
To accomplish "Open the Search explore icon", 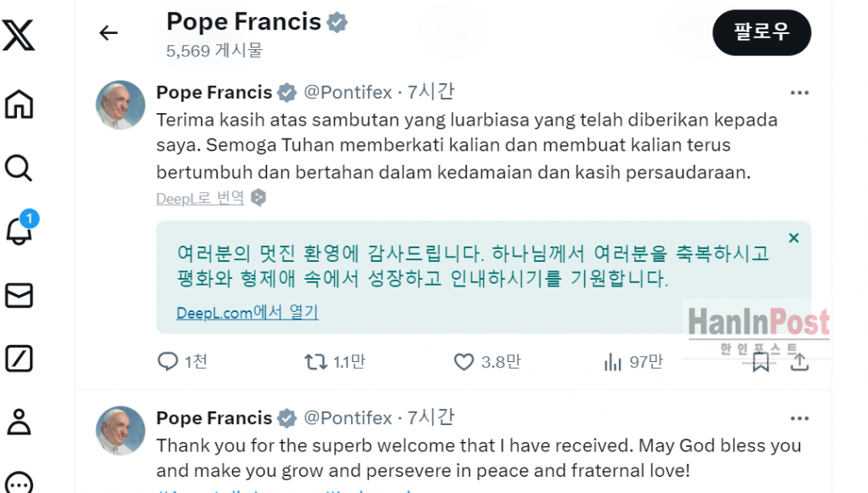I will 19,167.
